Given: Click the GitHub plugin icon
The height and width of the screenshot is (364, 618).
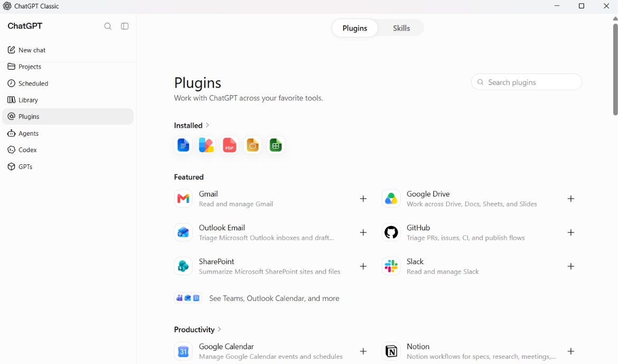Looking at the screenshot, I should tap(391, 232).
